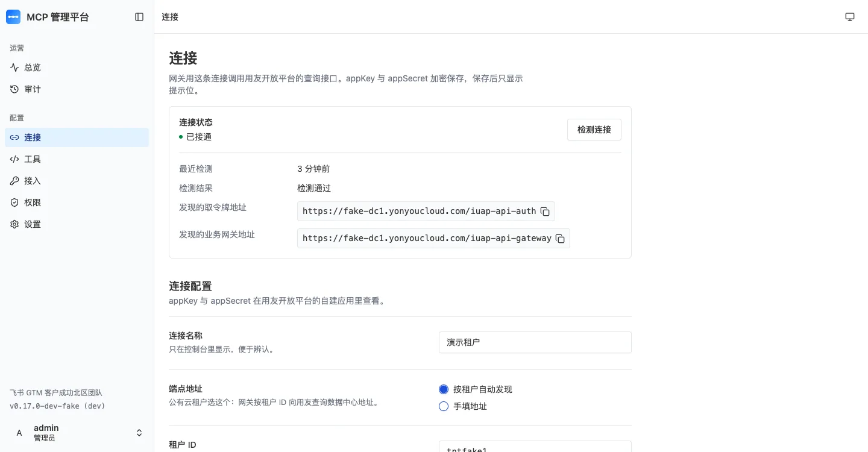868x452 pixels.
Task: Select 按租户自动发现 radio option
Action: pyautogui.click(x=444, y=389)
